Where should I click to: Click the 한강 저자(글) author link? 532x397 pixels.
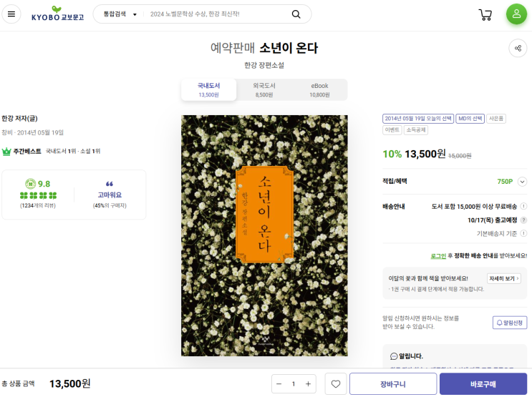19,118
